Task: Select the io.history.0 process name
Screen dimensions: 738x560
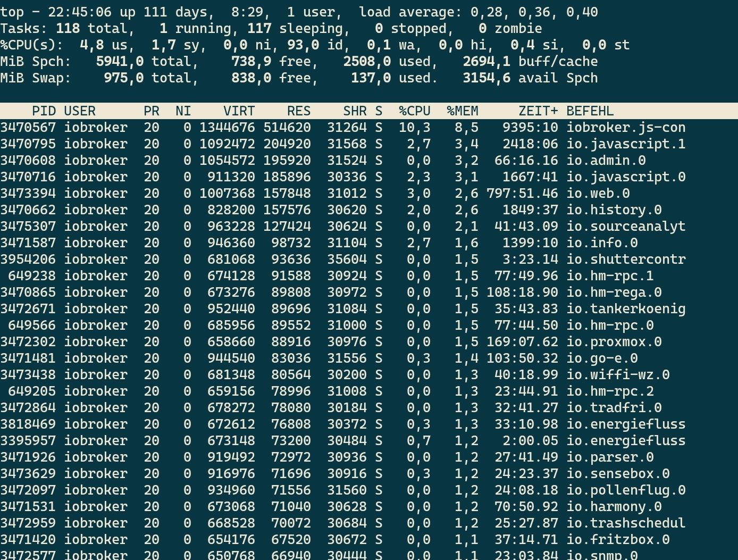Action: 614,210
